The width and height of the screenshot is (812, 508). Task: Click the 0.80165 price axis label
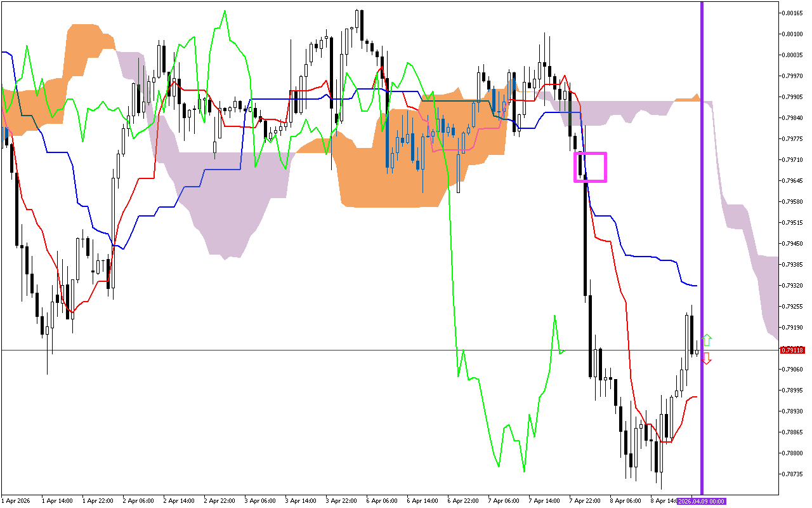click(792, 13)
